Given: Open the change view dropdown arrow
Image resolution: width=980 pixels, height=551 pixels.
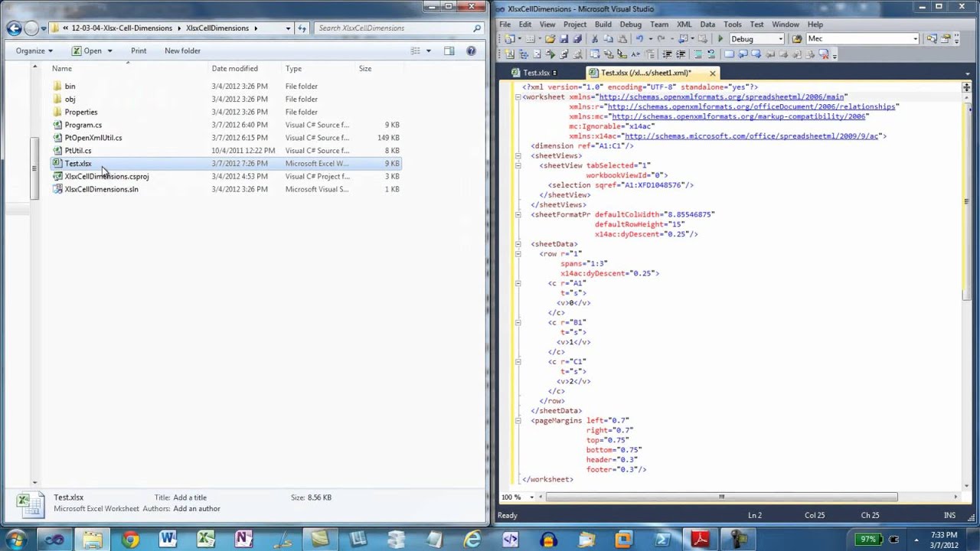Looking at the screenshot, I should pyautogui.click(x=428, y=51).
